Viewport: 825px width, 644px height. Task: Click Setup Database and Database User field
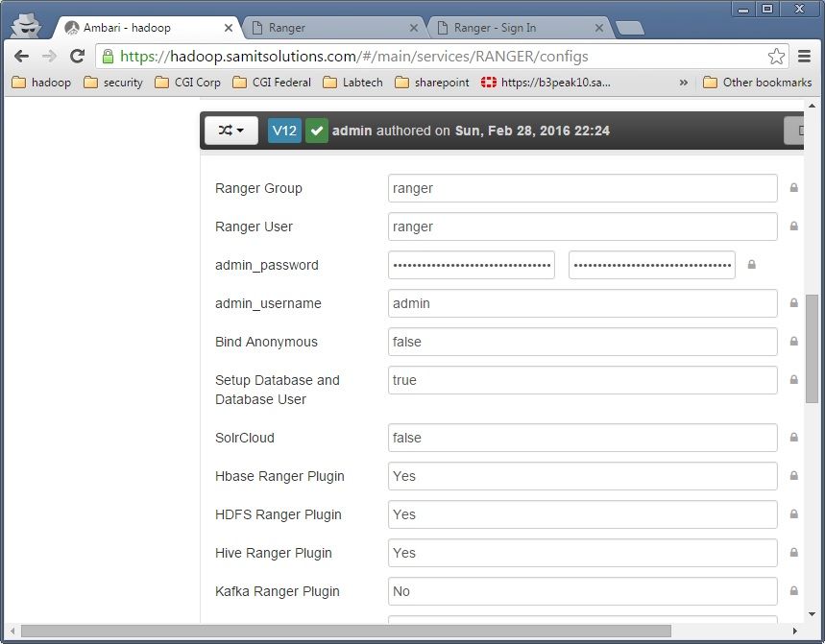pyautogui.click(x=582, y=379)
